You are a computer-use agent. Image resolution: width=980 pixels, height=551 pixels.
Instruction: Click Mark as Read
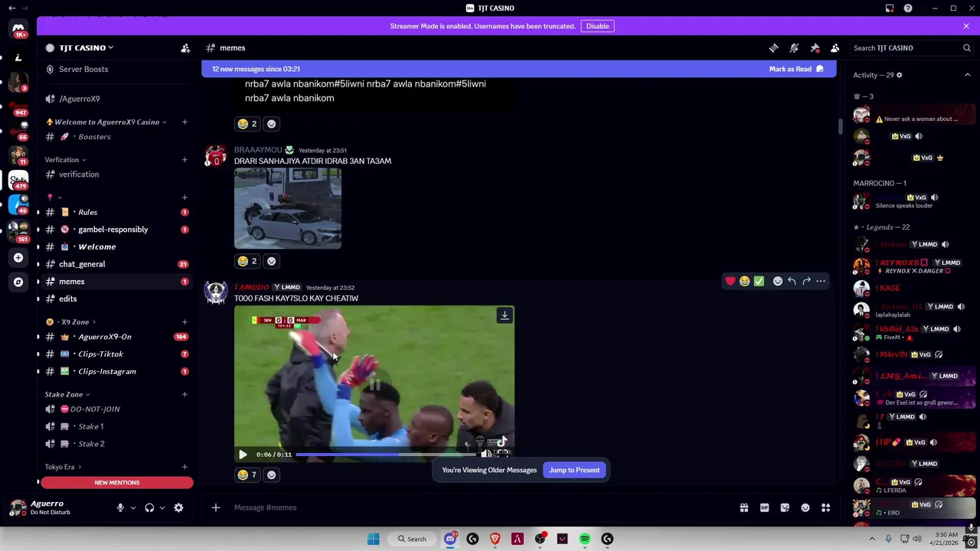pyautogui.click(x=796, y=69)
